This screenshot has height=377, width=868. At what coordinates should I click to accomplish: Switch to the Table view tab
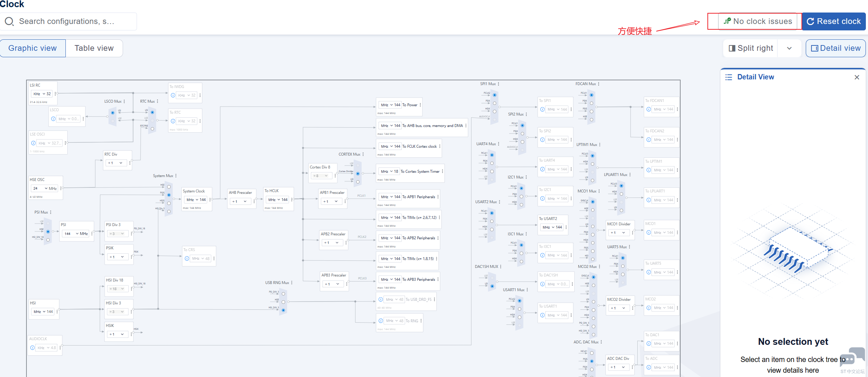coord(94,48)
